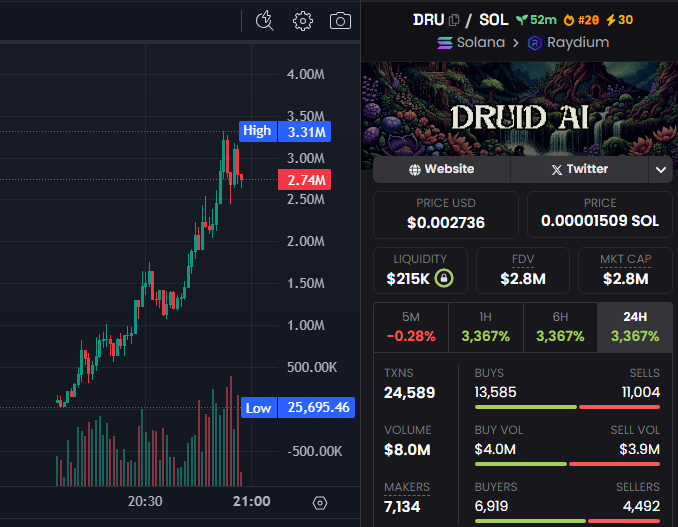Click the SELLERS 4,492 value

point(641,506)
